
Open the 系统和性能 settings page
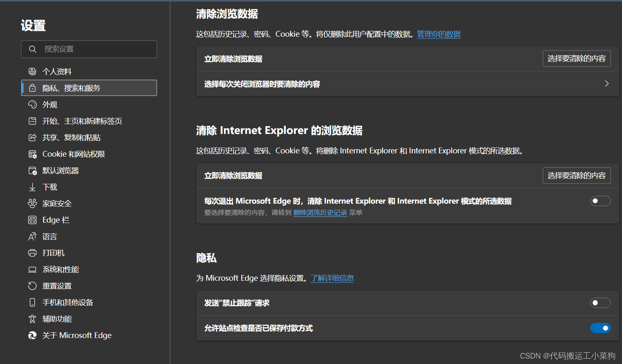point(89,269)
